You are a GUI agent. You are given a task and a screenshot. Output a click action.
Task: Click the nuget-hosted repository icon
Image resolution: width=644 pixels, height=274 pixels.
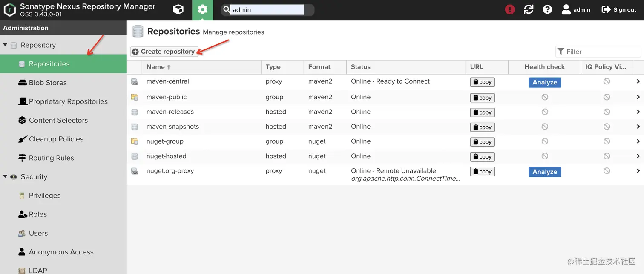point(135,156)
